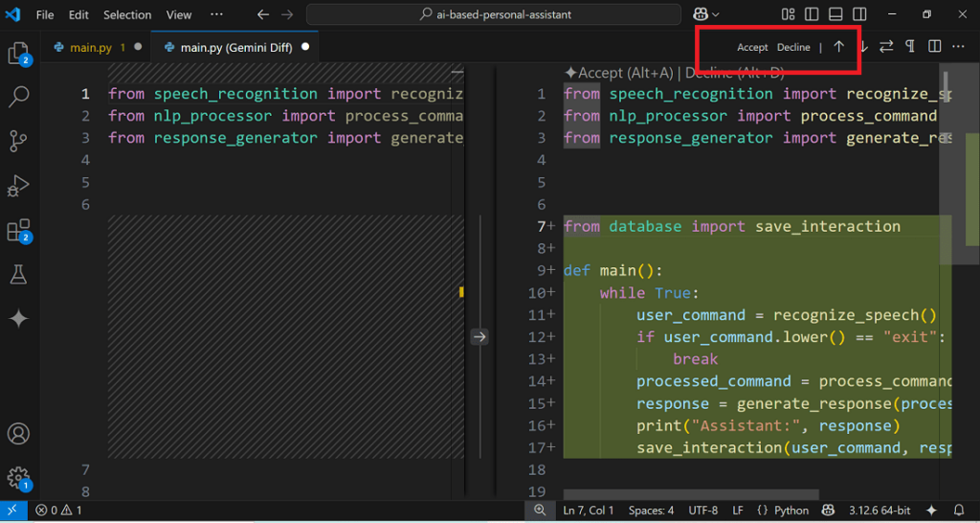The width and height of the screenshot is (980, 523).
Task: Click the 'break' statement line
Action: (x=695, y=359)
